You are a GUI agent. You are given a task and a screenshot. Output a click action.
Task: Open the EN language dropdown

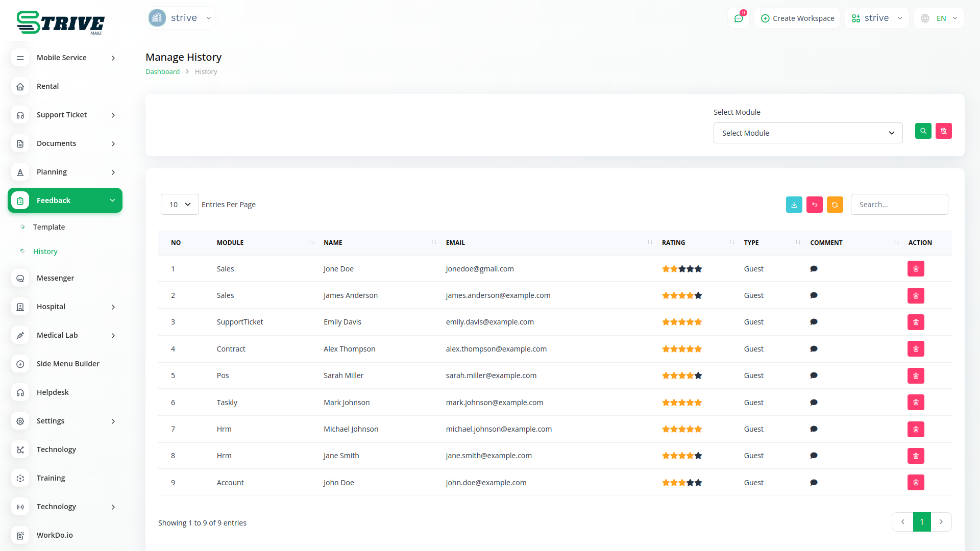pyautogui.click(x=940, y=18)
